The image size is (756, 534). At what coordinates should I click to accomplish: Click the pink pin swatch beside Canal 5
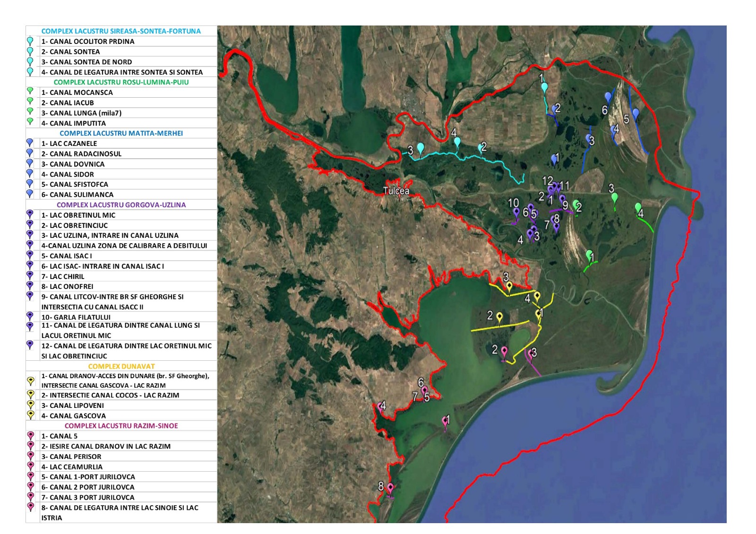(x=31, y=435)
